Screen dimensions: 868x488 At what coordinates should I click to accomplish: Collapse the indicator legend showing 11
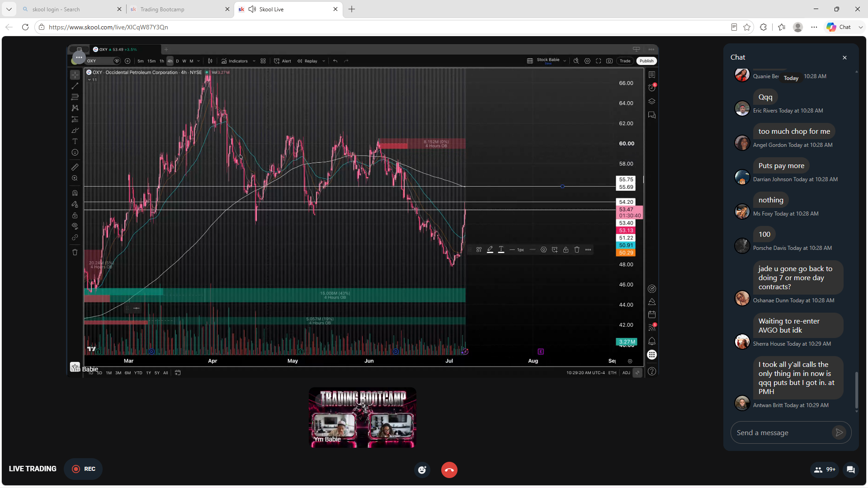pos(92,80)
